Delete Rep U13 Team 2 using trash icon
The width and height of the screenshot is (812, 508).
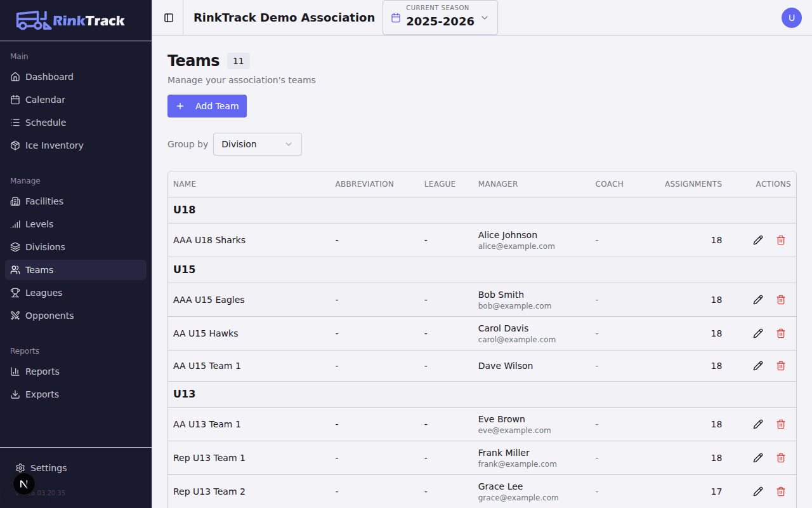tap(781, 491)
